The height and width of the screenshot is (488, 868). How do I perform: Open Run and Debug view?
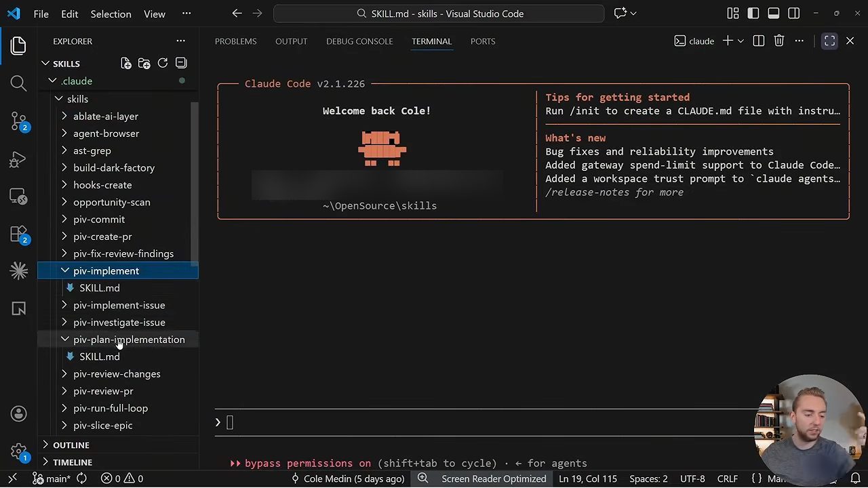coord(18,160)
